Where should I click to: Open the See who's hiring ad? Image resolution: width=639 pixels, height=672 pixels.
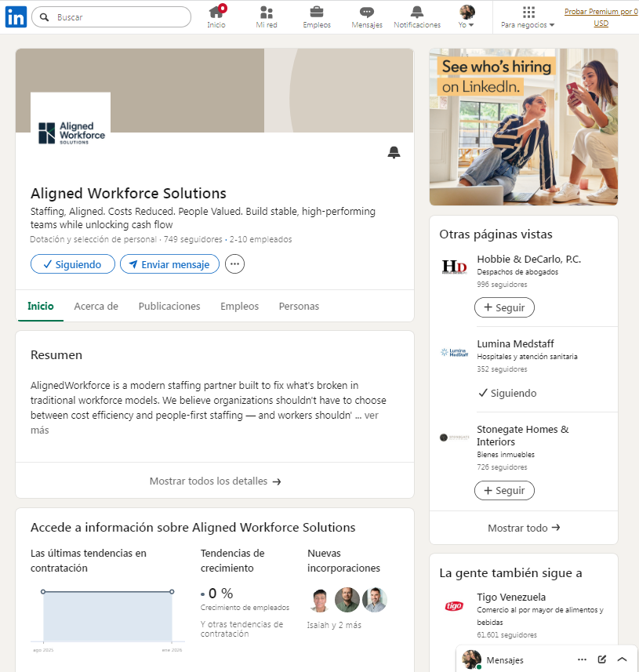524,127
